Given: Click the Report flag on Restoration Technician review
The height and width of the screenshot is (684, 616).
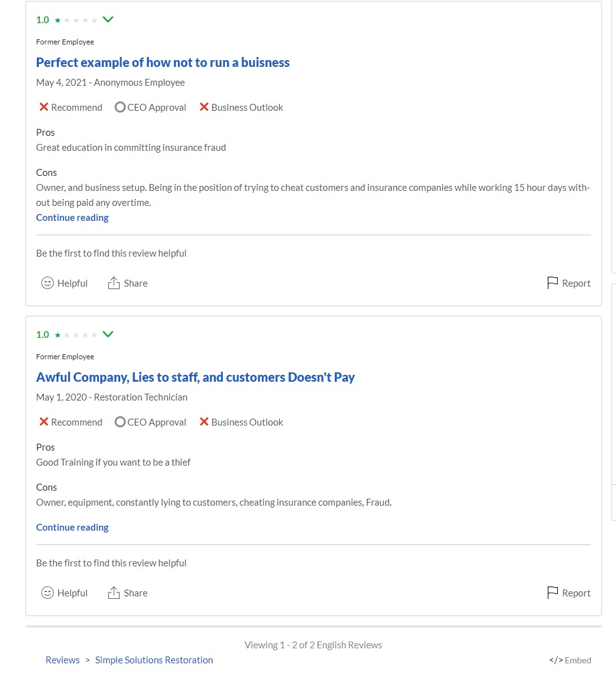Looking at the screenshot, I should 552,593.
